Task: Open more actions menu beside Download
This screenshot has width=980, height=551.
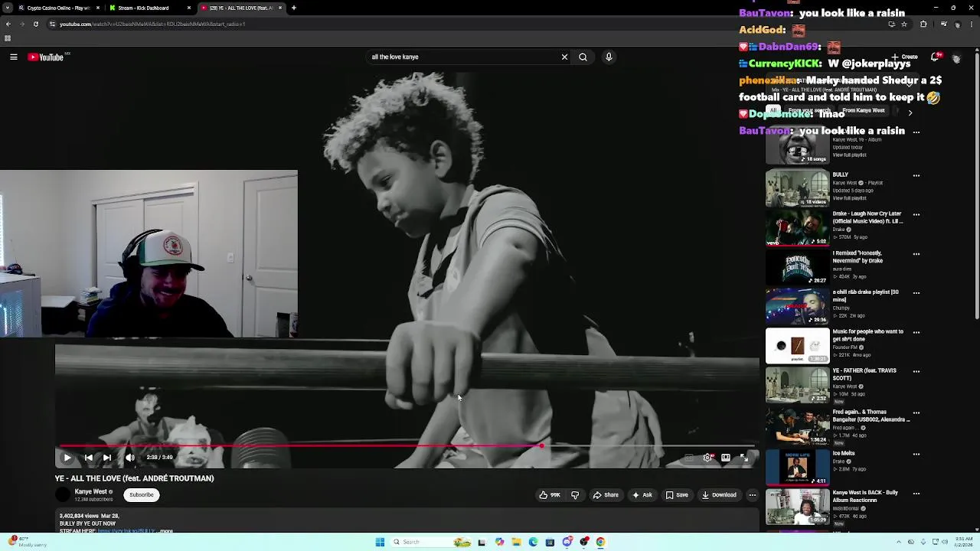Action: (x=752, y=495)
